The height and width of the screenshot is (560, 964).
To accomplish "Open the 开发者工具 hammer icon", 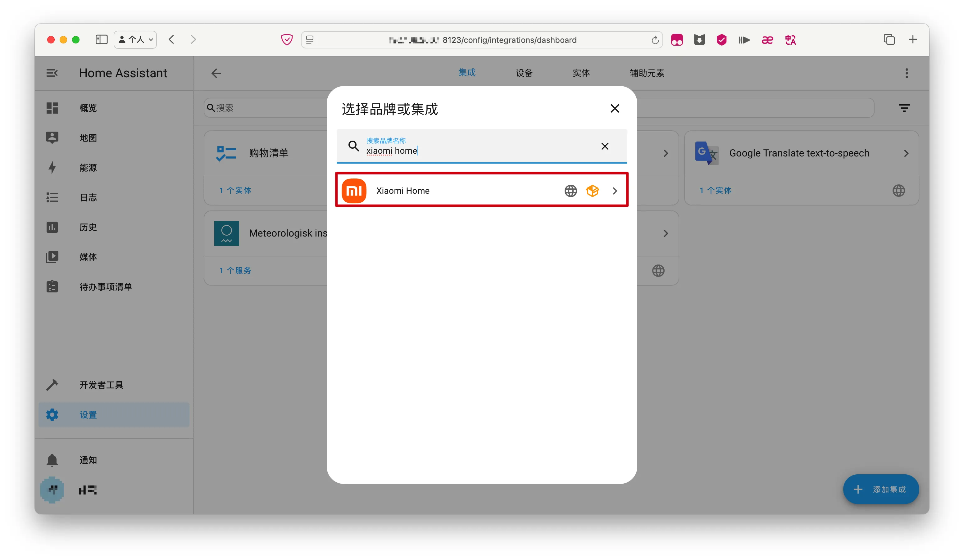I will pos(52,385).
